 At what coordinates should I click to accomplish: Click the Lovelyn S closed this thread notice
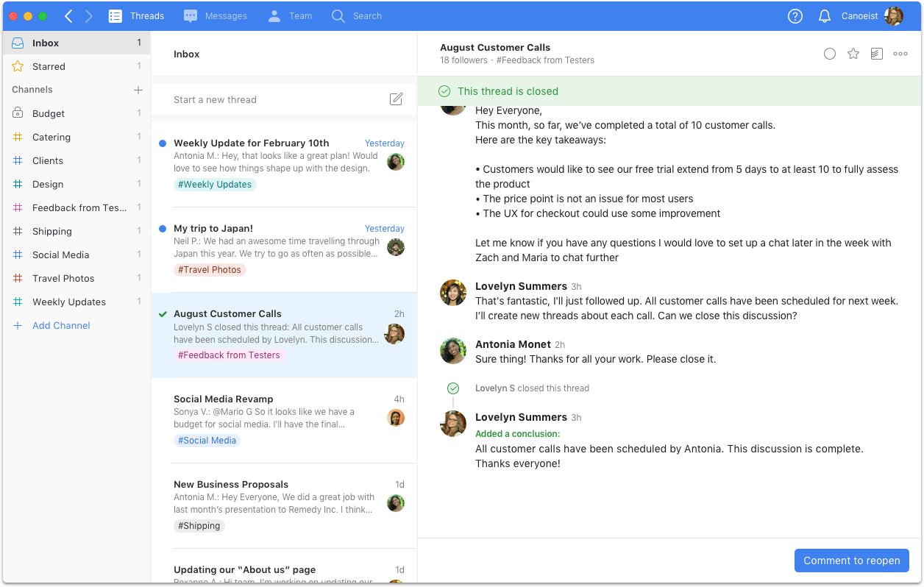pos(532,388)
